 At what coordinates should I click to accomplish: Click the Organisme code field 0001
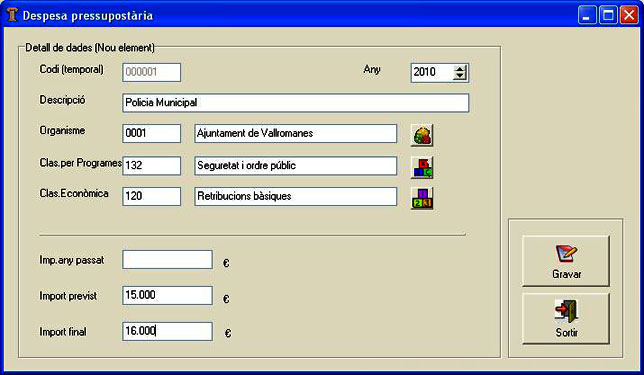pyautogui.click(x=152, y=133)
